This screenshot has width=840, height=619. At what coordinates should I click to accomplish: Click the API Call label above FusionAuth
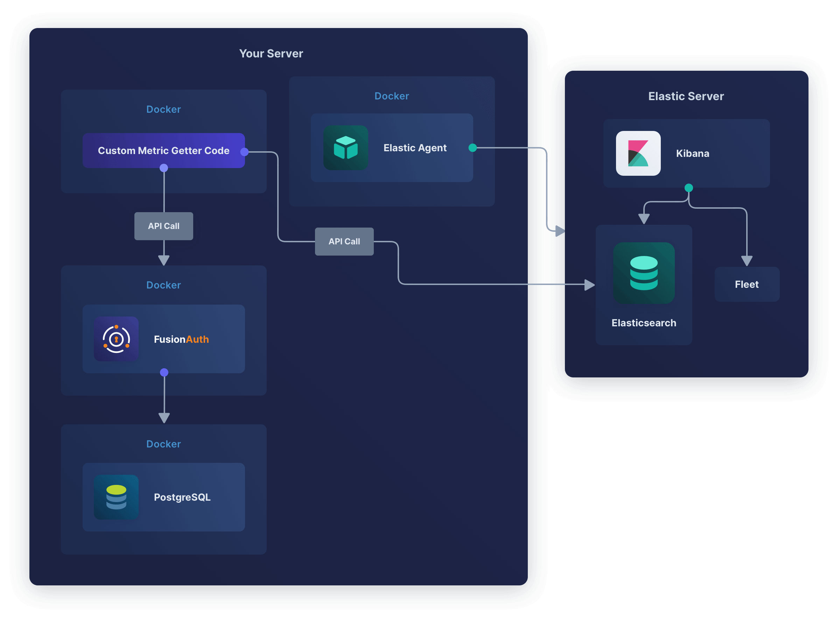164,226
